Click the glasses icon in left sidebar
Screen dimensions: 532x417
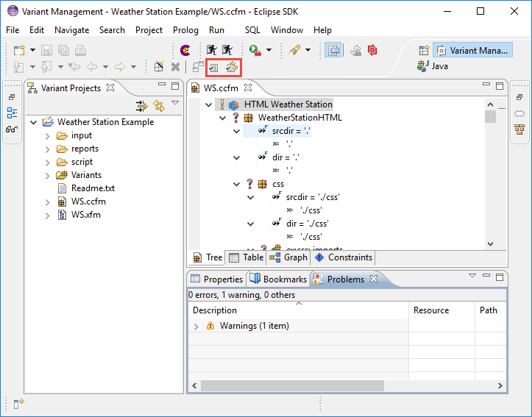[x=12, y=129]
